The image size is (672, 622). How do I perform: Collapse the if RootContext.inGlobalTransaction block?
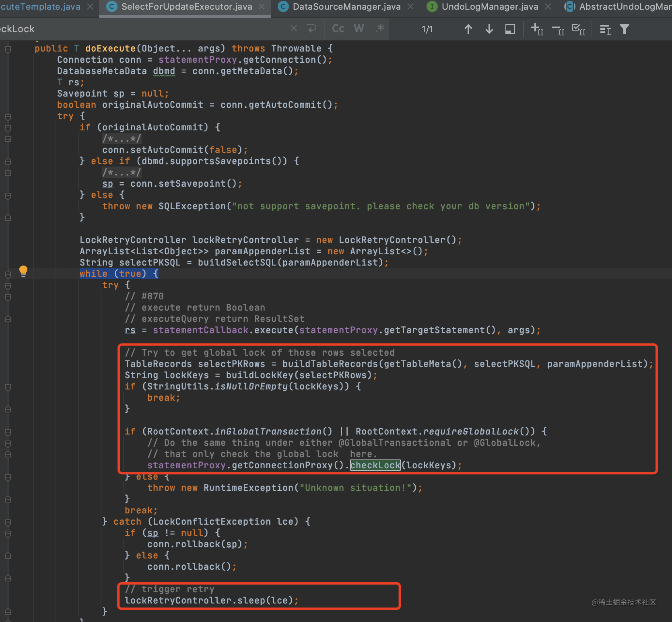pos(8,432)
